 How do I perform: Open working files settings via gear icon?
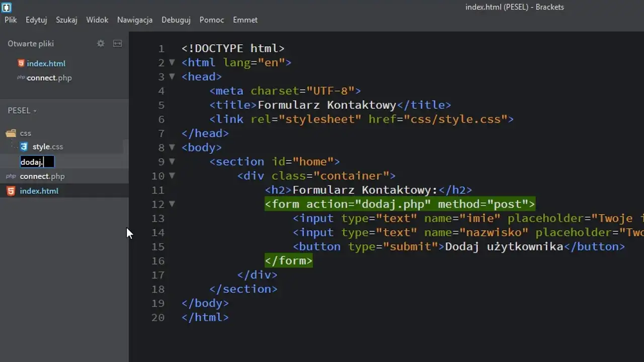101,43
